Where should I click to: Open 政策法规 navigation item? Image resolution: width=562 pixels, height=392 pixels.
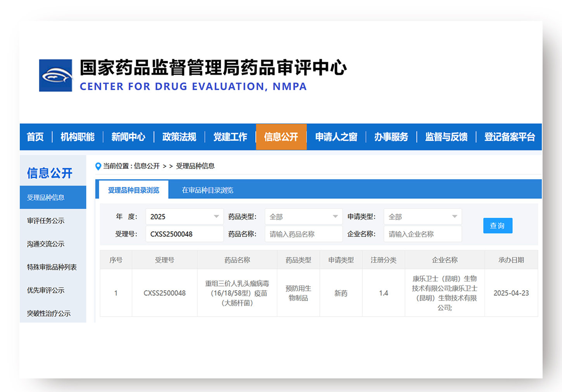pos(179,137)
